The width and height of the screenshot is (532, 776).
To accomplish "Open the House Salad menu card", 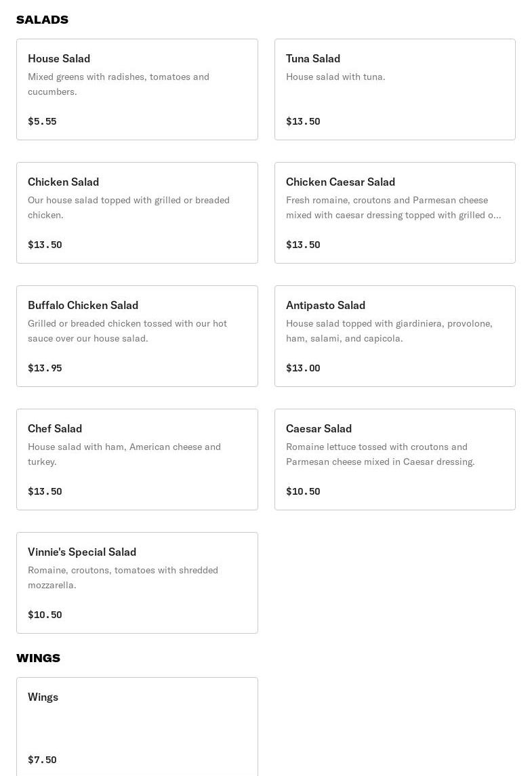I will point(137,89).
